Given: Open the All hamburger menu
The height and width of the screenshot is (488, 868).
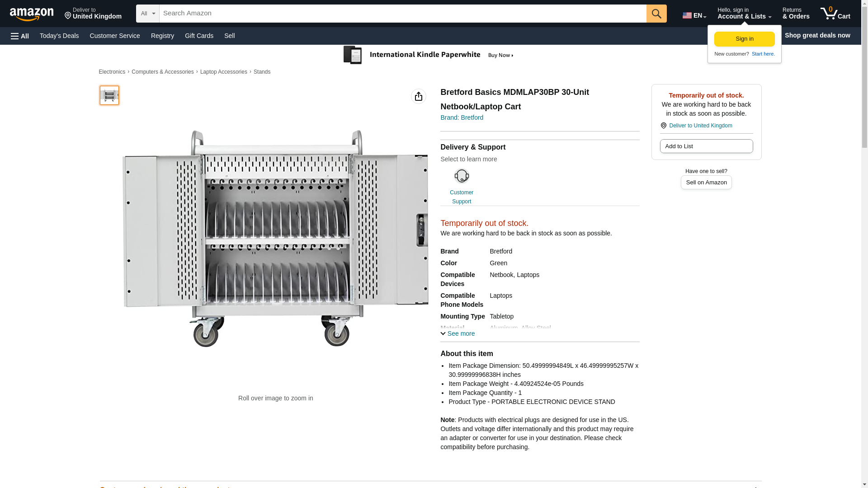Looking at the screenshot, I should [20, 36].
